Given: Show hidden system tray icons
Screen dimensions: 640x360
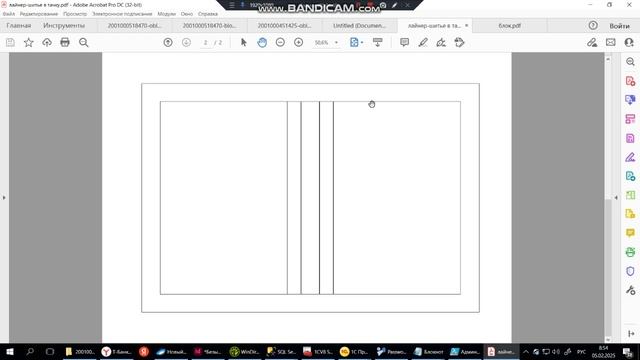Looking at the screenshot, I should click(x=526, y=351).
